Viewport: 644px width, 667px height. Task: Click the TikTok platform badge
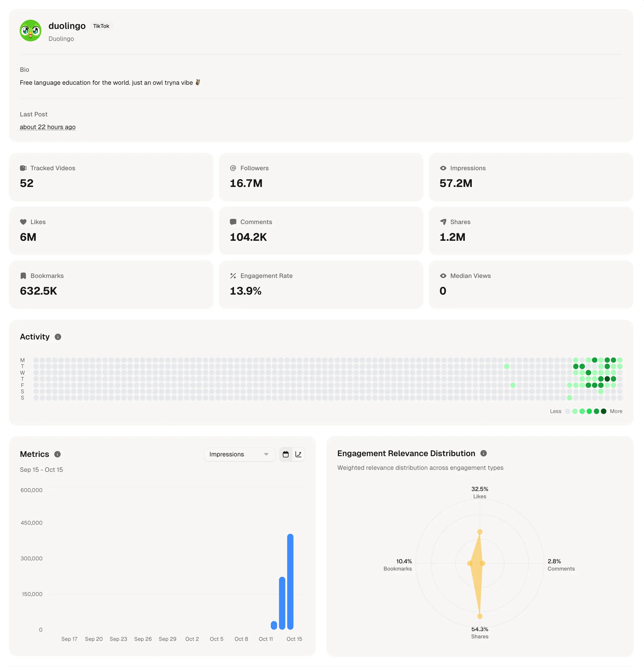point(101,26)
